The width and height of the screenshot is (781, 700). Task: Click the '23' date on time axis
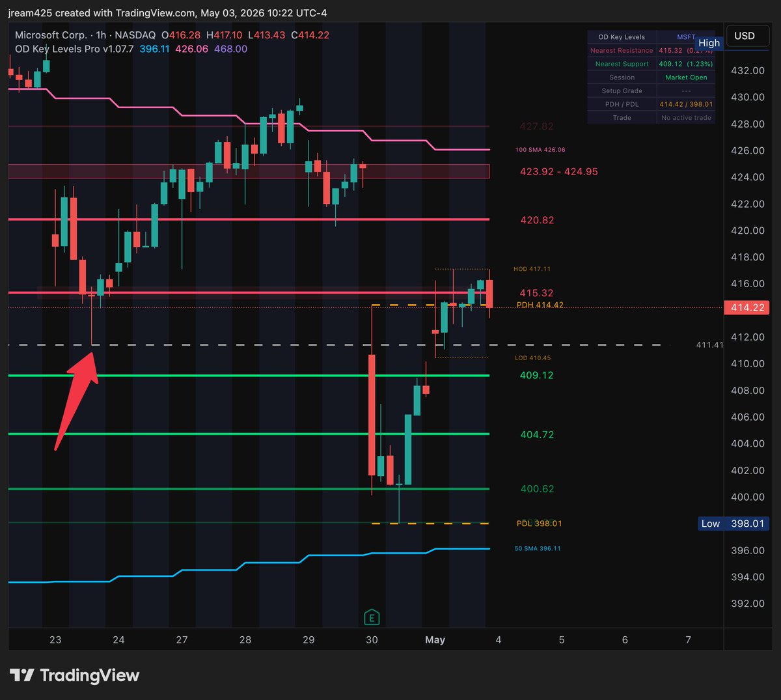pyautogui.click(x=55, y=640)
